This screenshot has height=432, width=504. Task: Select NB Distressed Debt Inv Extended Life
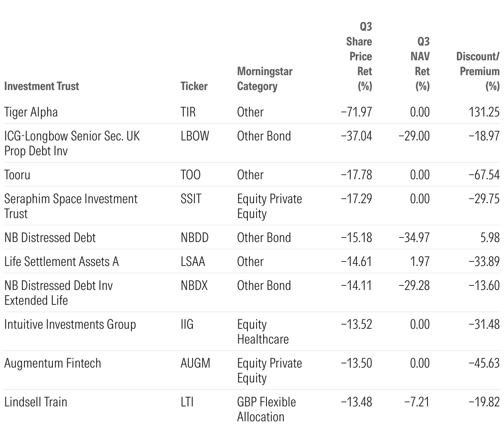click(58, 293)
